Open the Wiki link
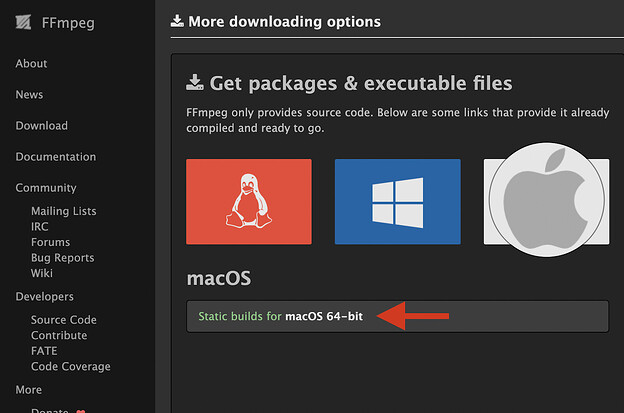The height and width of the screenshot is (413, 624). pos(42,273)
